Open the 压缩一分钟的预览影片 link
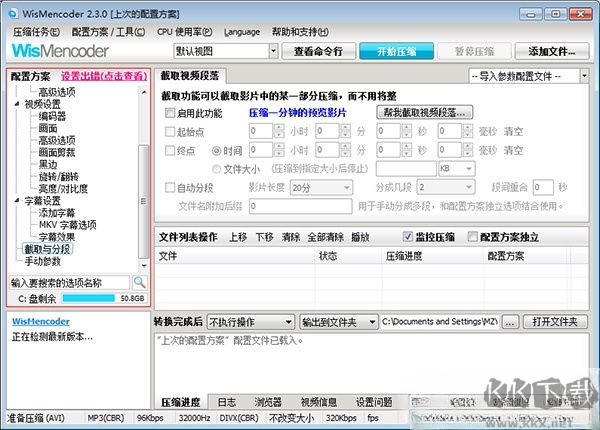This screenshot has width=600, height=430. click(x=297, y=112)
